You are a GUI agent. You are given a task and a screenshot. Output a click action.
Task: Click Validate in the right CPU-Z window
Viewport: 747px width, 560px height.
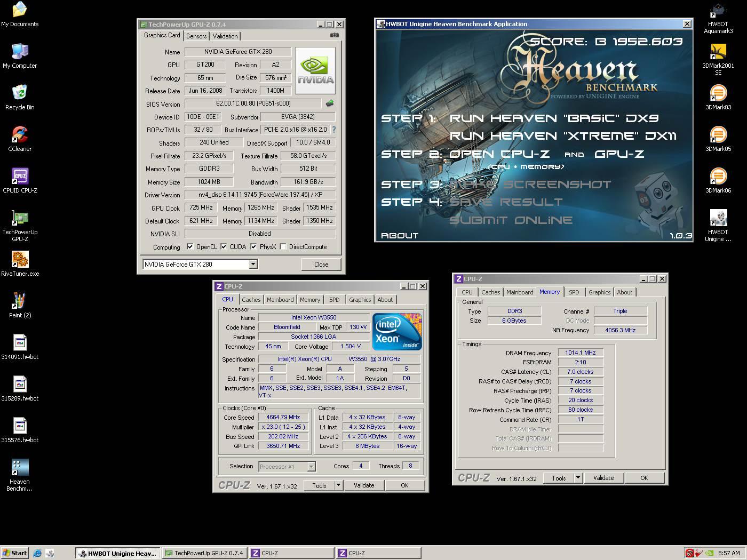(x=603, y=478)
